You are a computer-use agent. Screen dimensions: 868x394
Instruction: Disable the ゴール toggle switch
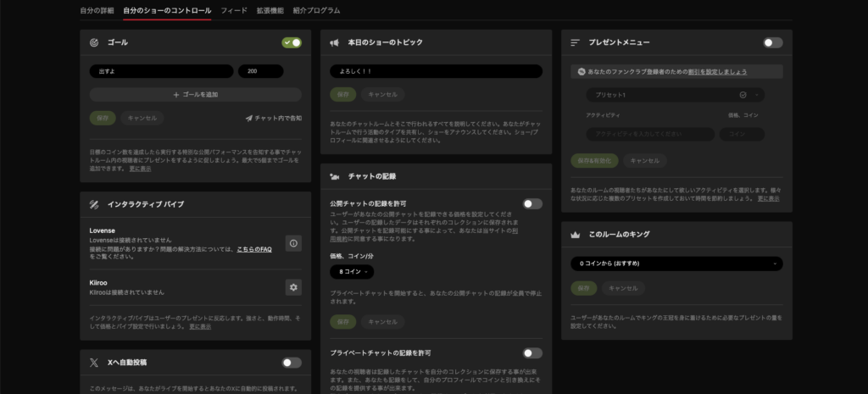(292, 42)
